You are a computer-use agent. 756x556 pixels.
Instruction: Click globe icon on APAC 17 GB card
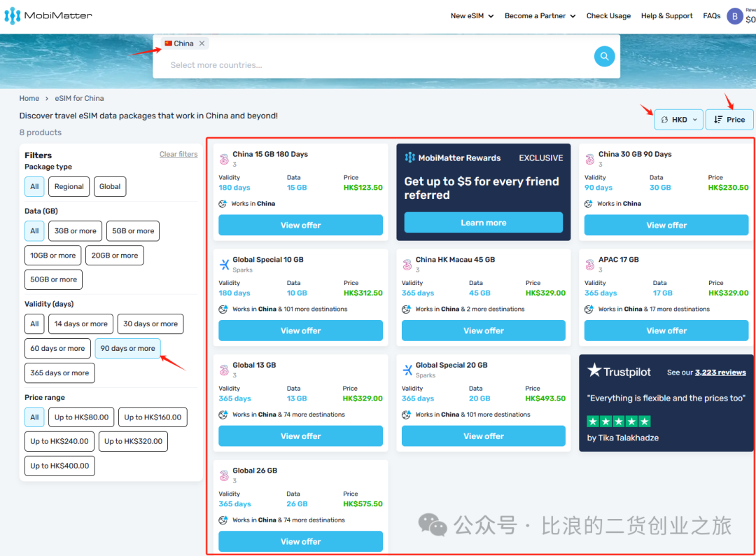(589, 309)
